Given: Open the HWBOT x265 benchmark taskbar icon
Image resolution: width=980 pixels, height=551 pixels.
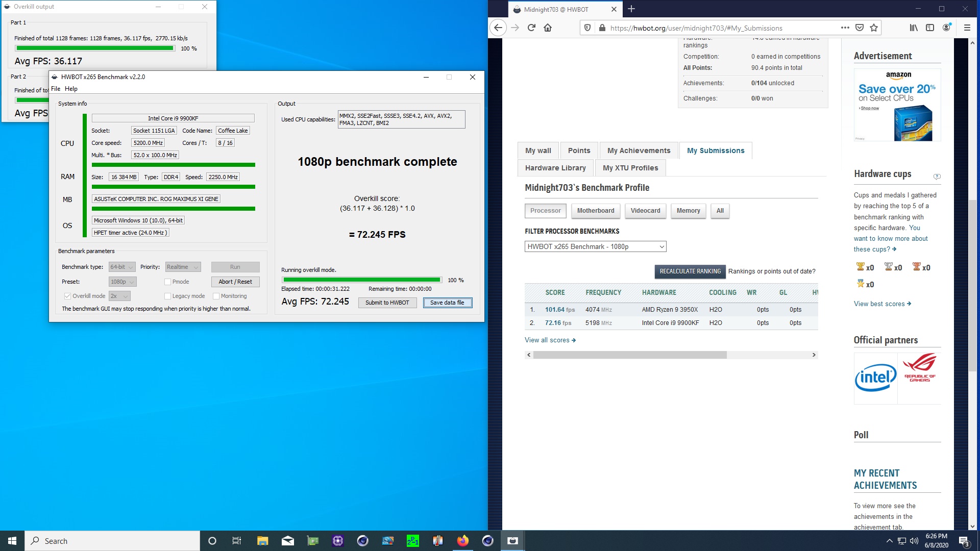Looking at the screenshot, I should (x=512, y=541).
